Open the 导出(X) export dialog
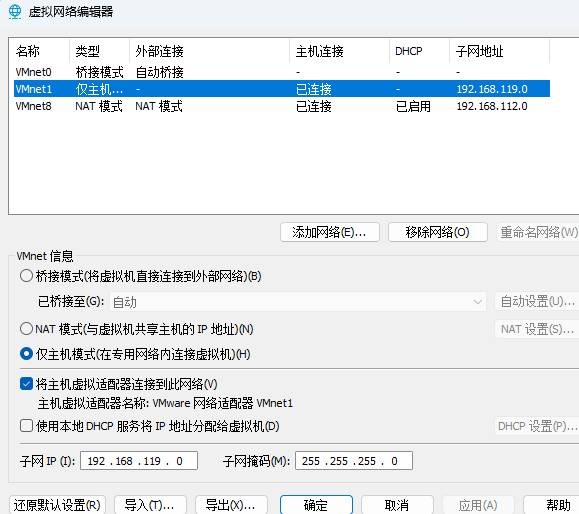This screenshot has width=579, height=514. 231,505
